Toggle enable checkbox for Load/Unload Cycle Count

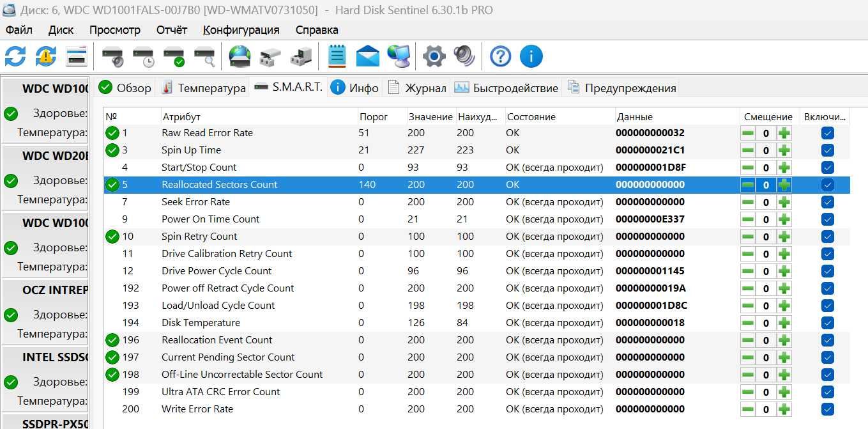coord(828,306)
